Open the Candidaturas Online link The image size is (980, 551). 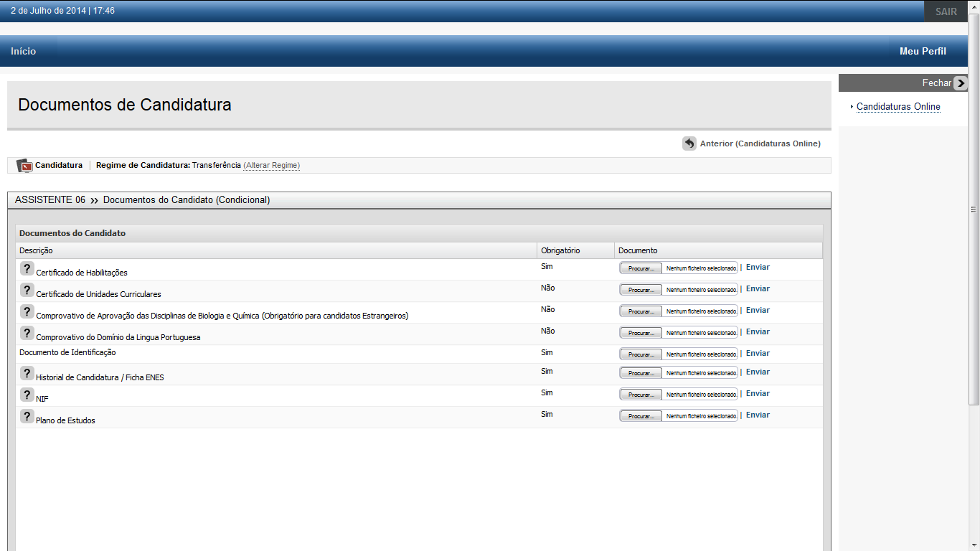pos(898,107)
